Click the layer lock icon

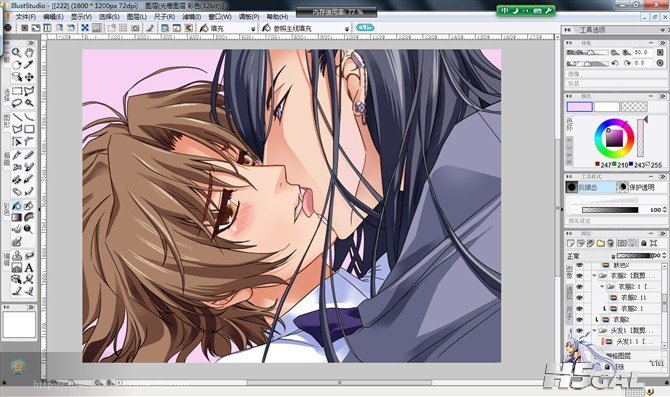tap(644, 243)
